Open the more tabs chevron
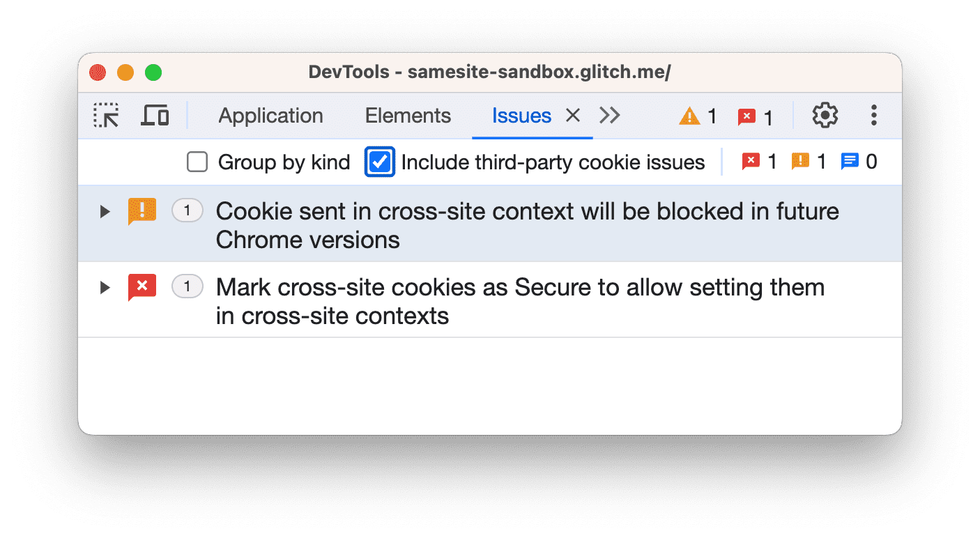Viewport: 980px width, 538px height. coord(609,115)
